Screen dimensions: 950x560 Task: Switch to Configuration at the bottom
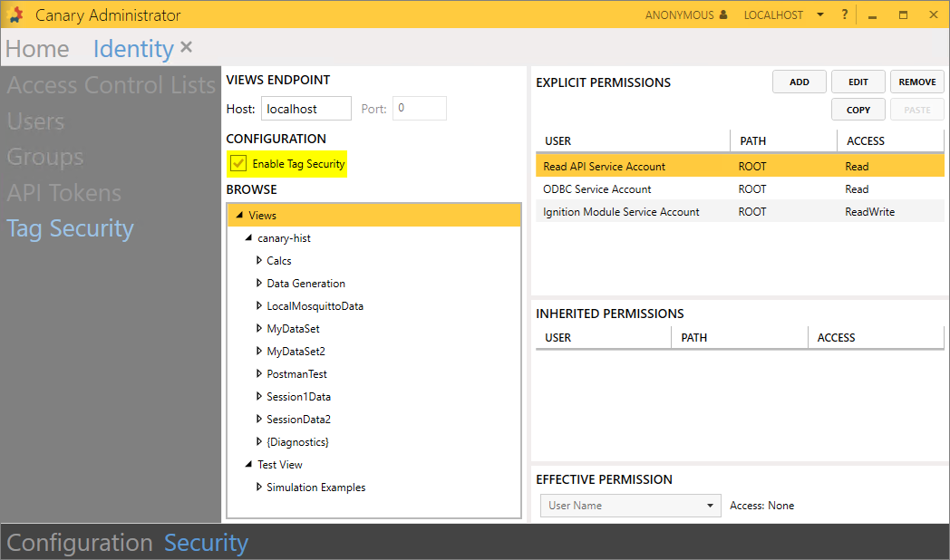tap(80, 543)
